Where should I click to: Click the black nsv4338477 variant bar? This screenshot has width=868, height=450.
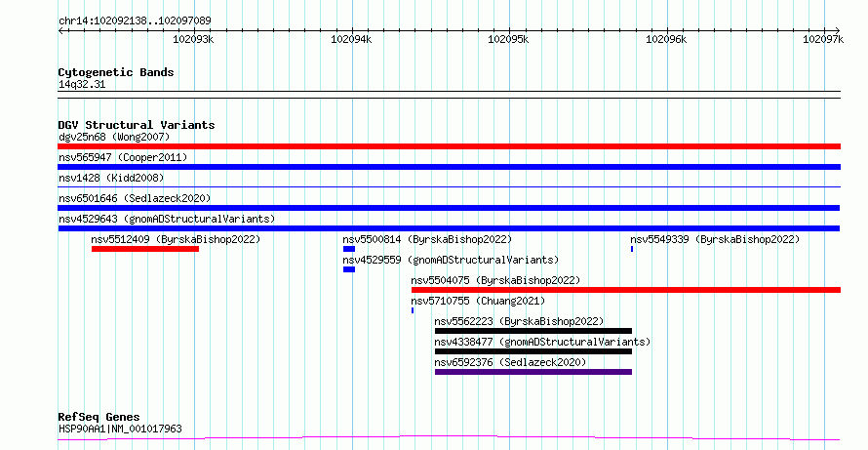tap(533, 351)
